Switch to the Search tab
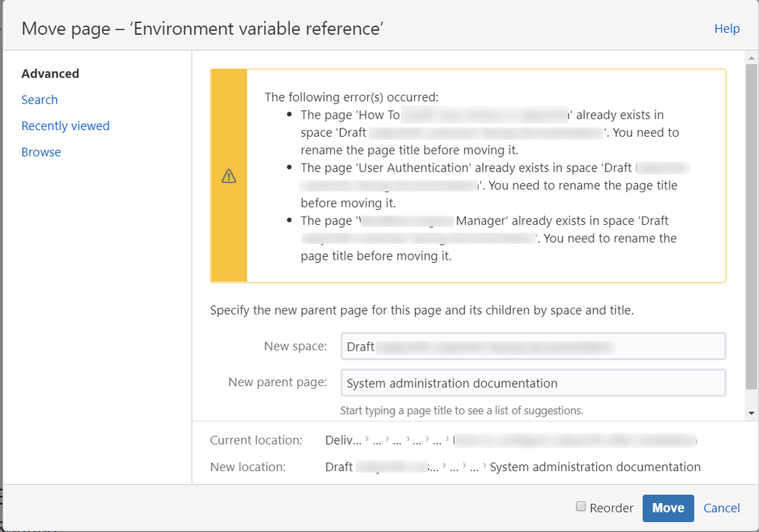Viewport: 759px width, 532px height. pyautogui.click(x=40, y=100)
